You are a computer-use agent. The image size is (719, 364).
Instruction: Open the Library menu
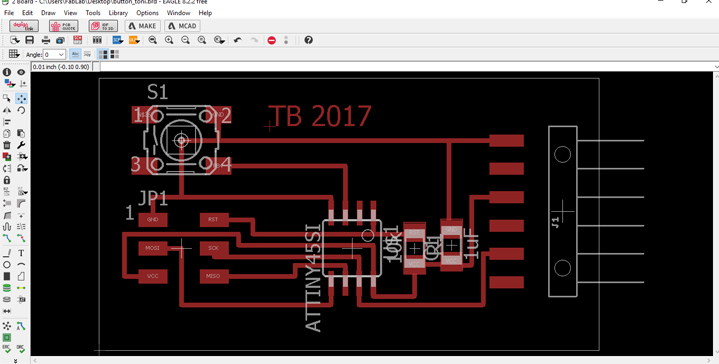[118, 13]
